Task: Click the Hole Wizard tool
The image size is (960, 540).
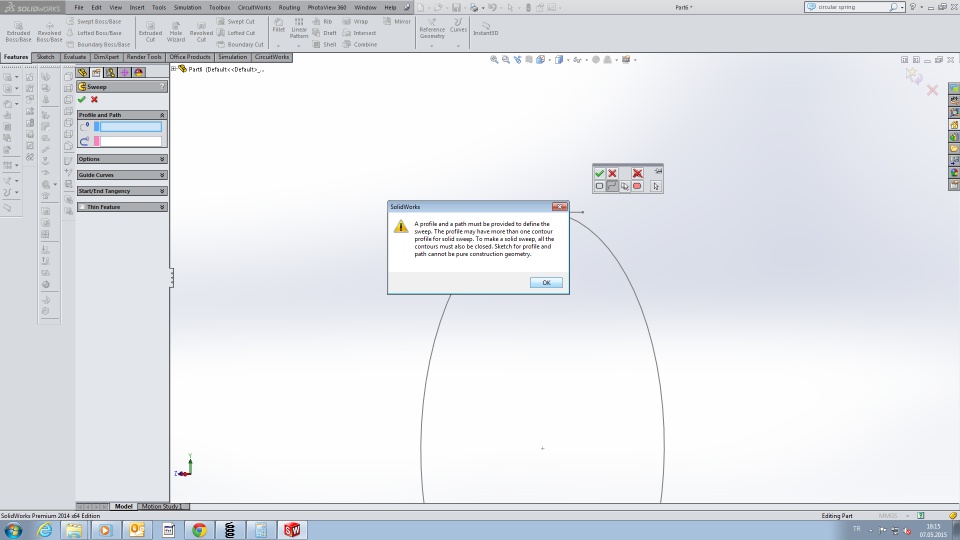Action: click(176, 32)
